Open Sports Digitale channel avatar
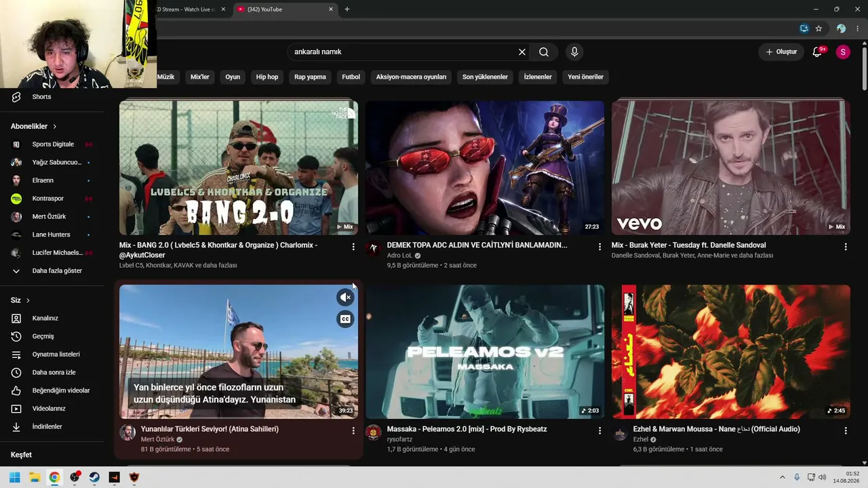Screen dimensions: 868x488 (x=16, y=144)
